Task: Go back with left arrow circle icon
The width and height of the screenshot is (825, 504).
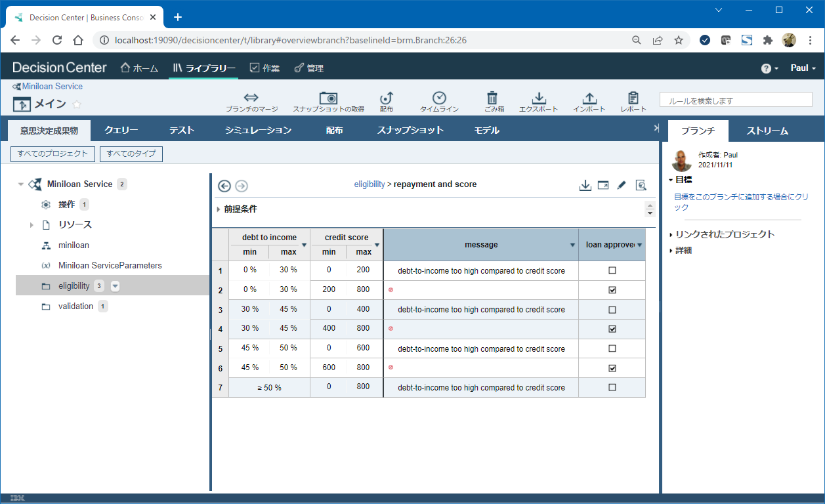Action: [x=224, y=186]
